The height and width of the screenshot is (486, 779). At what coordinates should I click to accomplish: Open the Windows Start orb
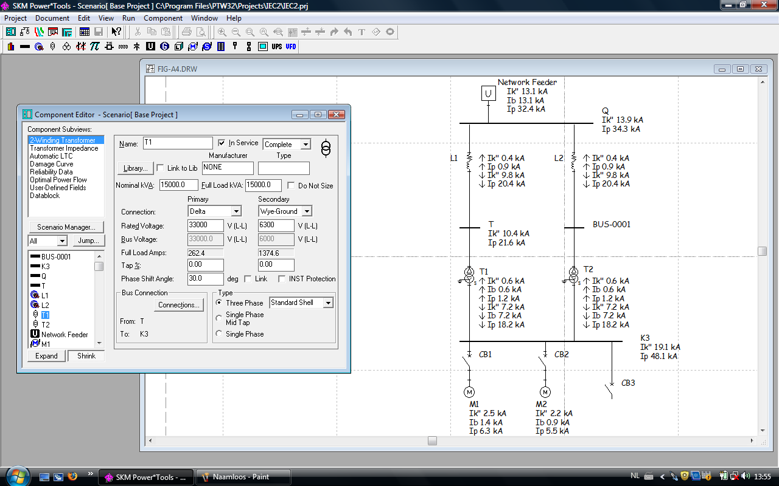pyautogui.click(x=17, y=476)
